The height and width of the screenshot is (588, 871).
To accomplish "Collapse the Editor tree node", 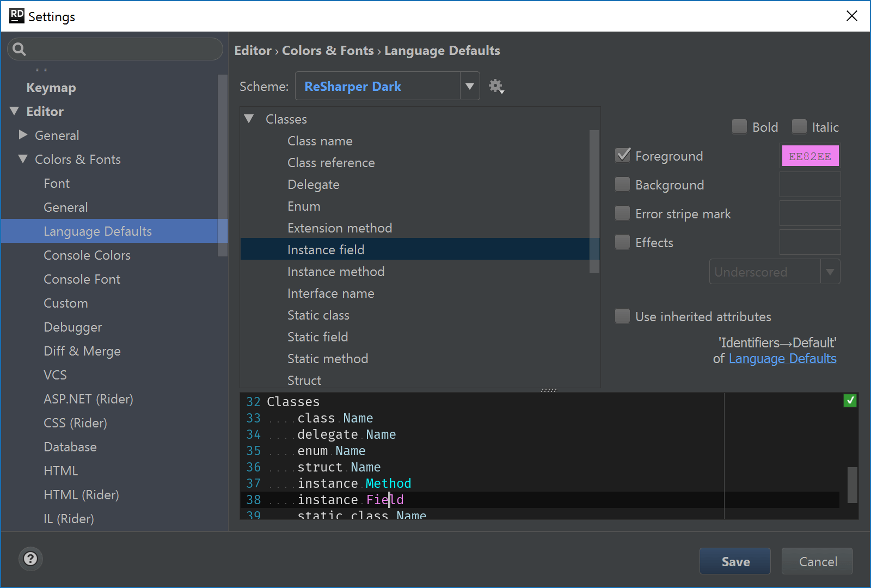I will [x=15, y=111].
